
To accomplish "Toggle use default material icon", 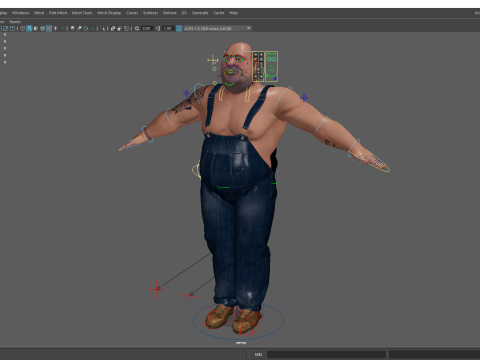I will (x=36, y=28).
